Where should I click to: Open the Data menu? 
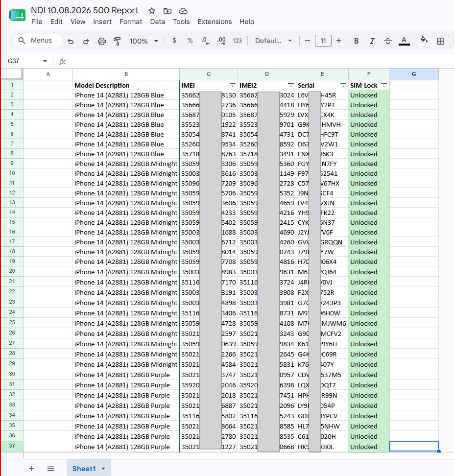click(x=157, y=22)
